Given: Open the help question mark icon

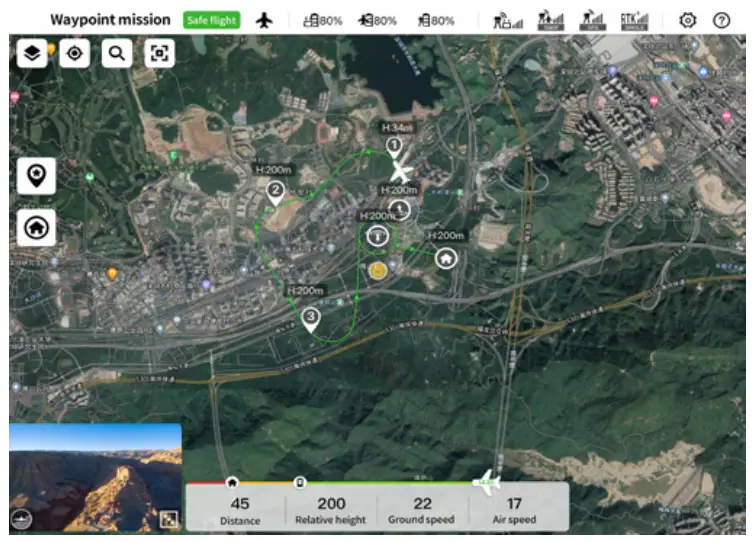Looking at the screenshot, I should [721, 20].
